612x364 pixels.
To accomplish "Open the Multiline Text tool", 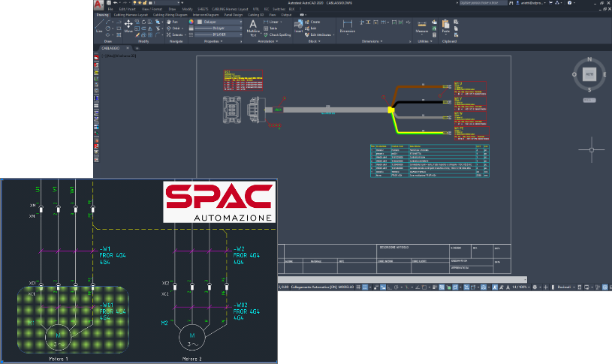I will [253, 28].
